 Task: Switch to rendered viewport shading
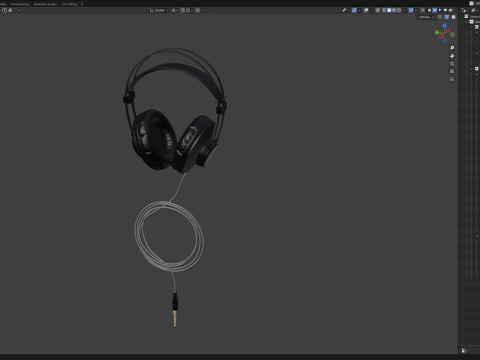(x=399, y=10)
